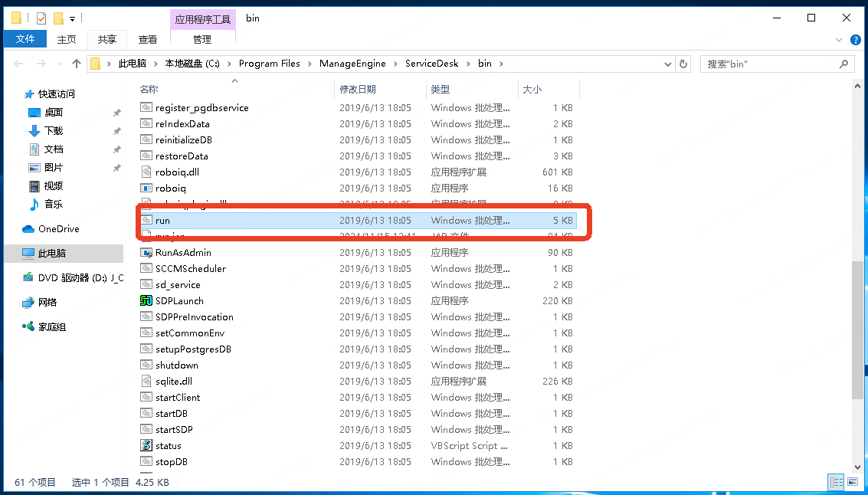
Task: Expand the ribbon with chevron
Action: pos(839,40)
